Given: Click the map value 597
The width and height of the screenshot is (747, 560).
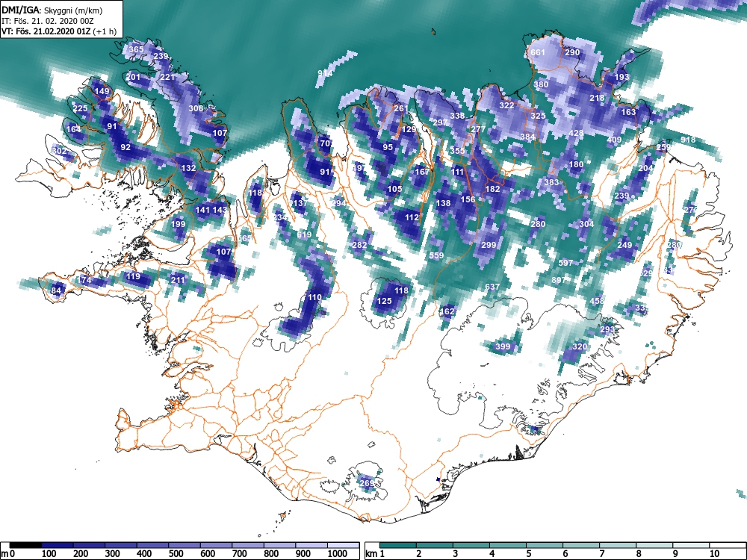Looking at the screenshot, I should (565, 263).
